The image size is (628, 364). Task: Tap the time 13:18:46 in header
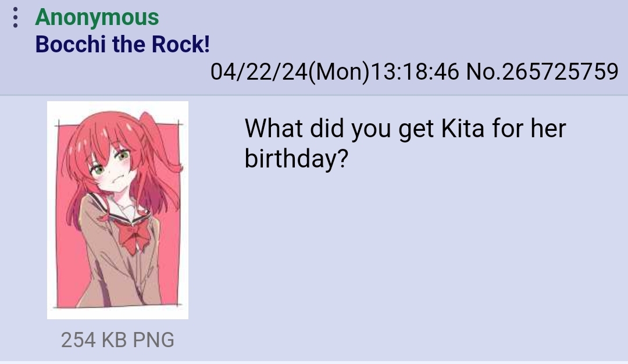click(x=415, y=72)
